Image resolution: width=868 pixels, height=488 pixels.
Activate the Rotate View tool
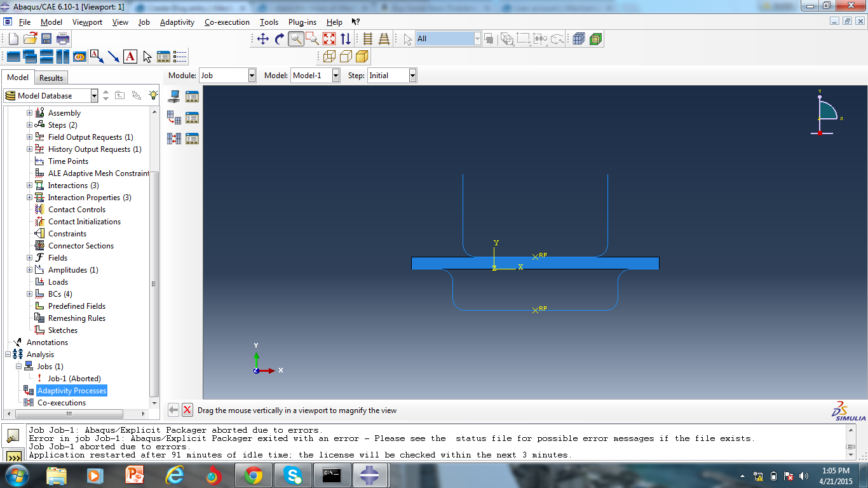[x=280, y=39]
